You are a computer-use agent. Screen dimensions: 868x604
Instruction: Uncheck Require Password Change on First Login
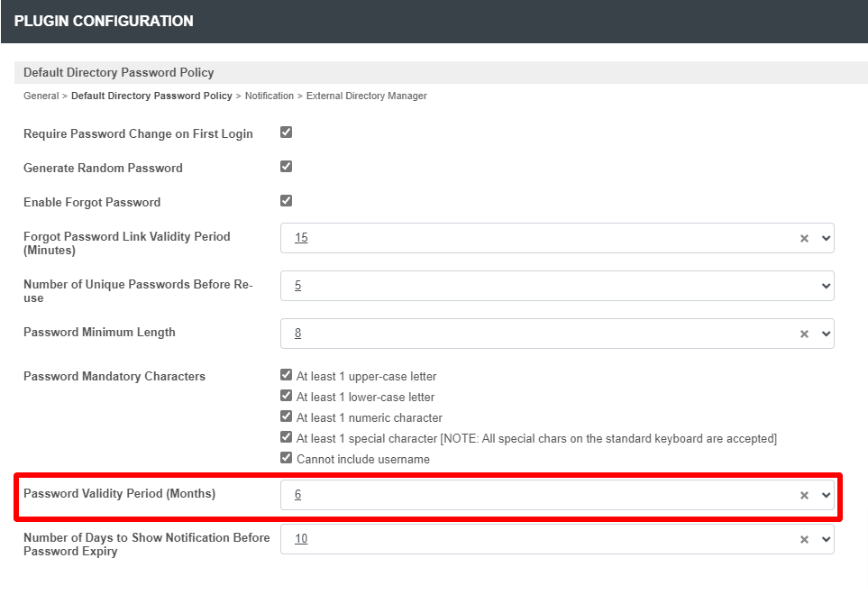pyautogui.click(x=287, y=133)
